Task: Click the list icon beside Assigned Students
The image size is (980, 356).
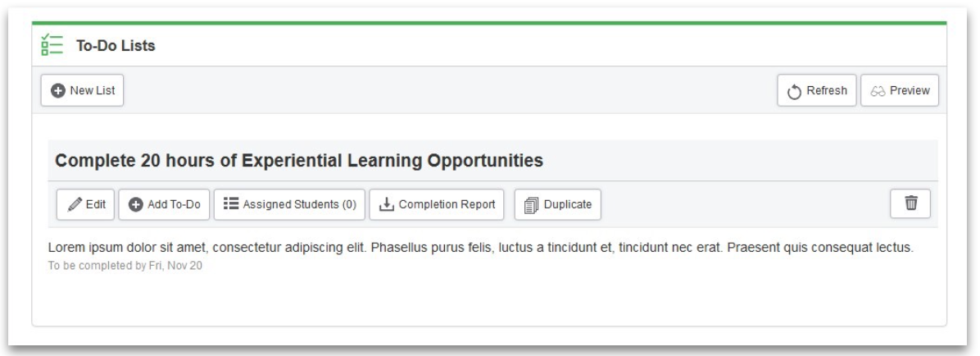Action: pyautogui.click(x=231, y=204)
